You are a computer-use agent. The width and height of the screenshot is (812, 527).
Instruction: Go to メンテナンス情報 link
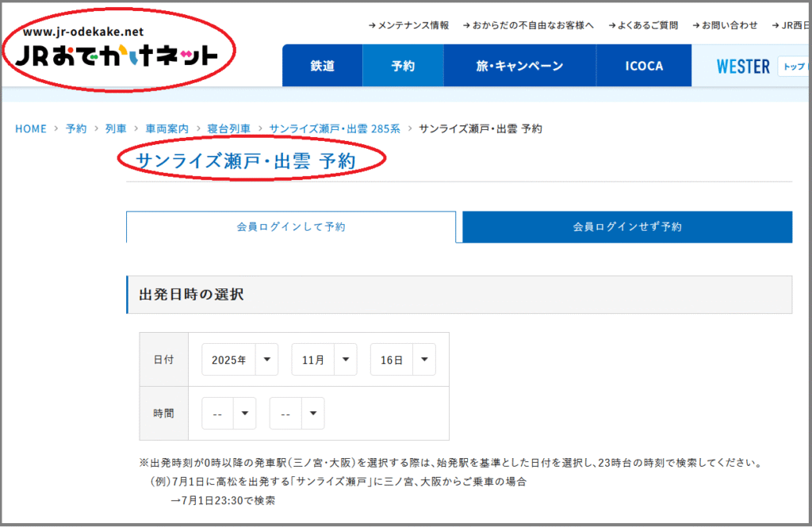tap(409, 25)
